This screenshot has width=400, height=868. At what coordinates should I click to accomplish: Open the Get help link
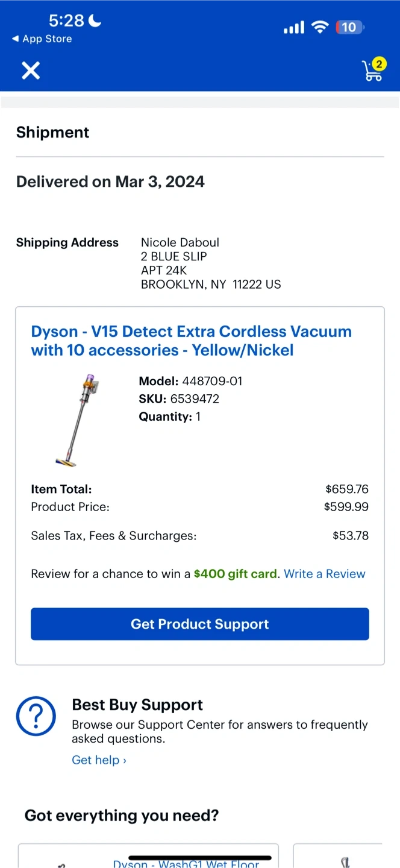[99, 760]
